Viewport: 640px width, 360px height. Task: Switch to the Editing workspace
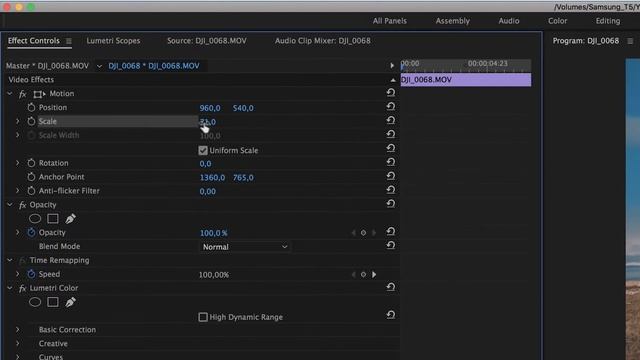pos(607,21)
